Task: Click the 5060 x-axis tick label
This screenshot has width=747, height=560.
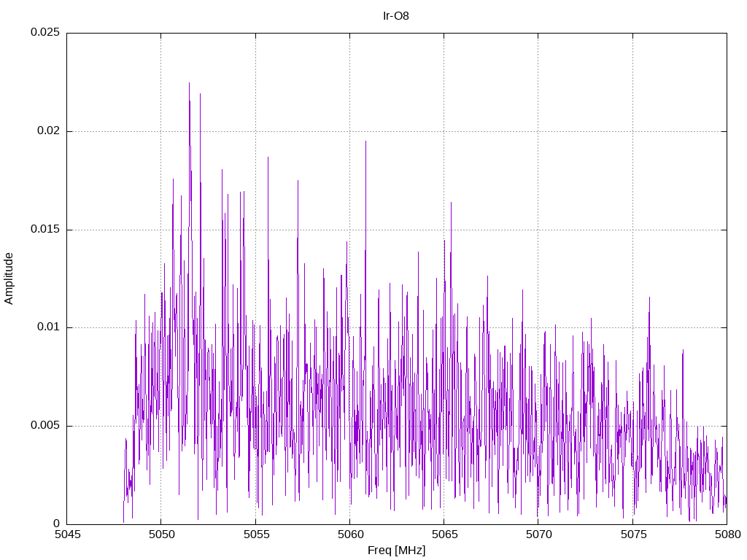Action: click(351, 534)
